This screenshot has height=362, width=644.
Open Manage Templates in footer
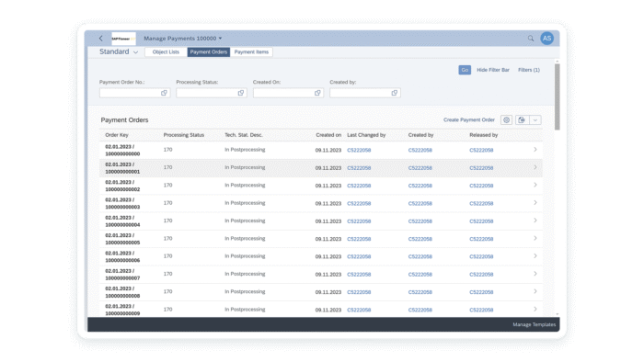[534, 324]
